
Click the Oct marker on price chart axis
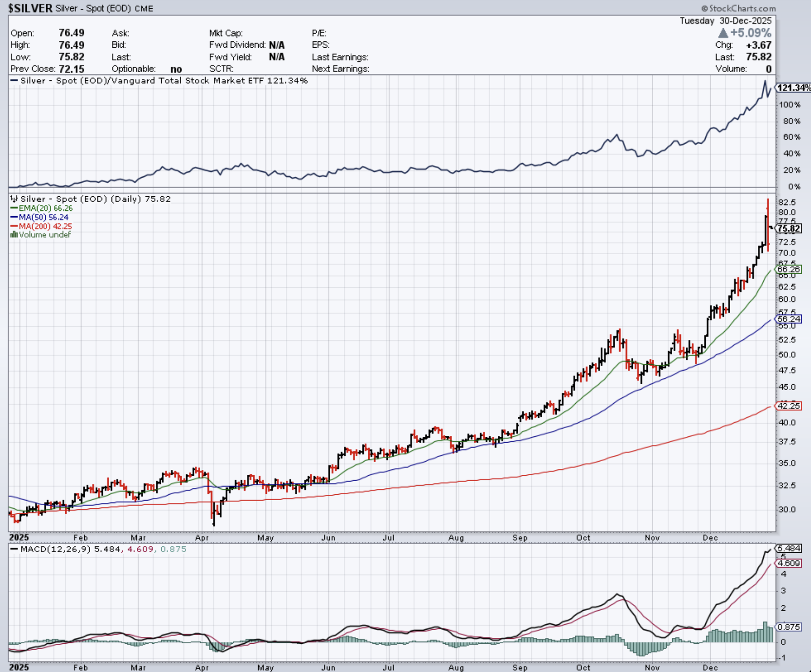click(x=583, y=538)
